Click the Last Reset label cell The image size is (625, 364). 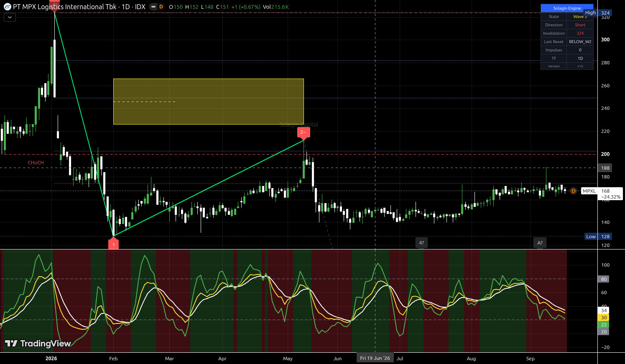(554, 42)
